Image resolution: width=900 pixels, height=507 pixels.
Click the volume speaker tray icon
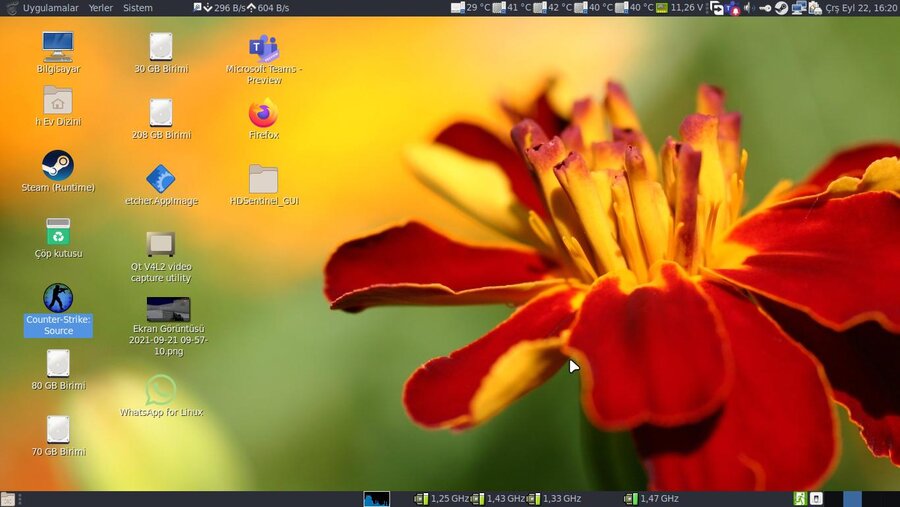point(749,8)
